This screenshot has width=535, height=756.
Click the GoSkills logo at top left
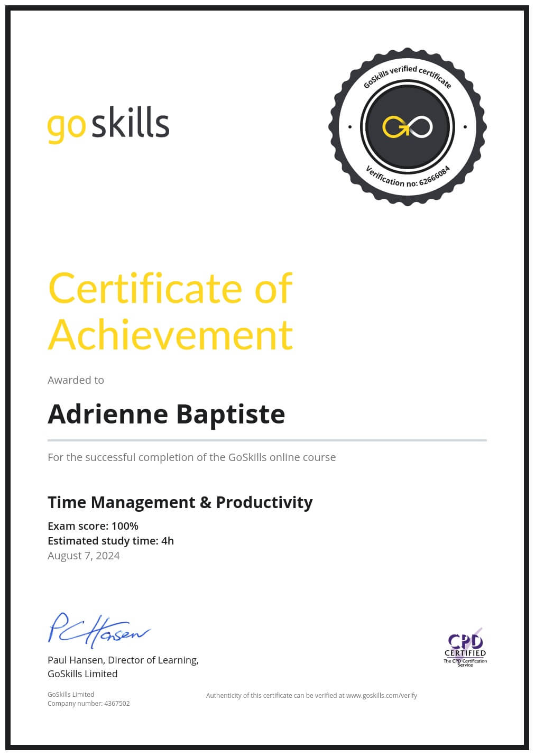coord(108,125)
